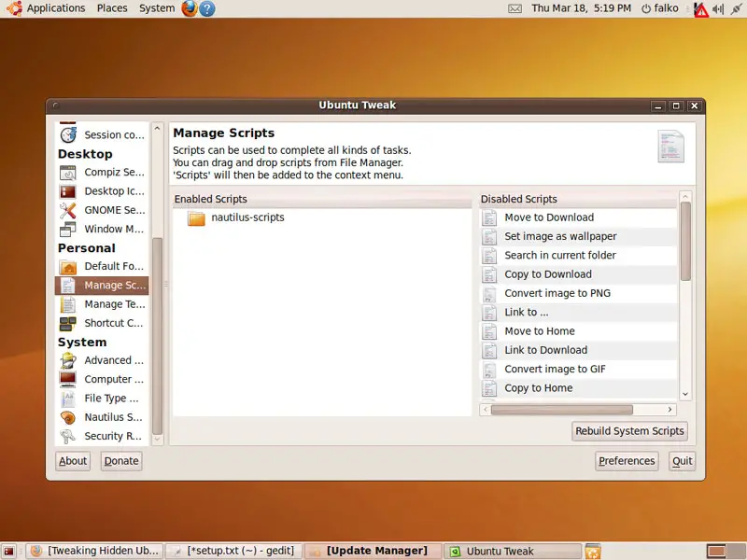This screenshot has height=560, width=747.
Task: Open the Places menu
Action: (x=112, y=8)
